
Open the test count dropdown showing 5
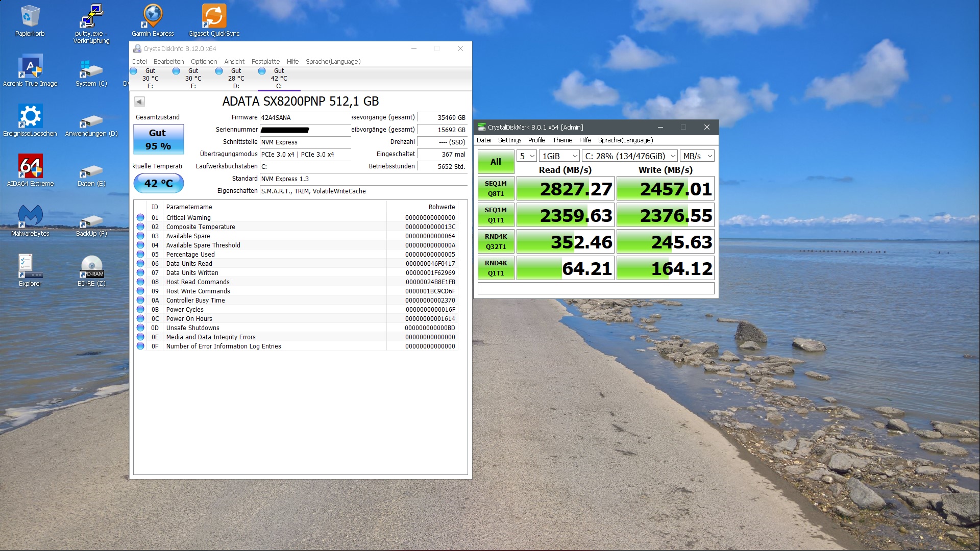[x=527, y=156]
